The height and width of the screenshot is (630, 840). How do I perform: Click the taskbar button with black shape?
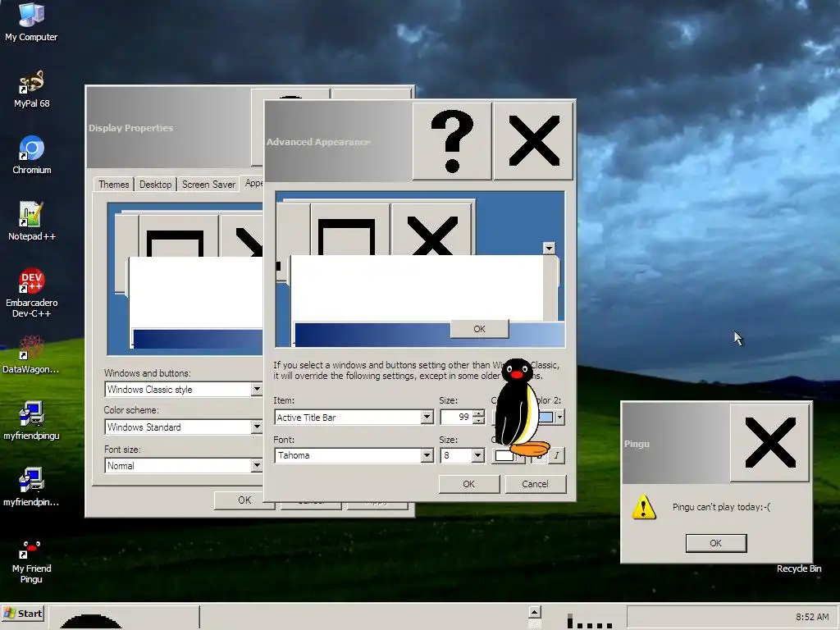point(125,617)
